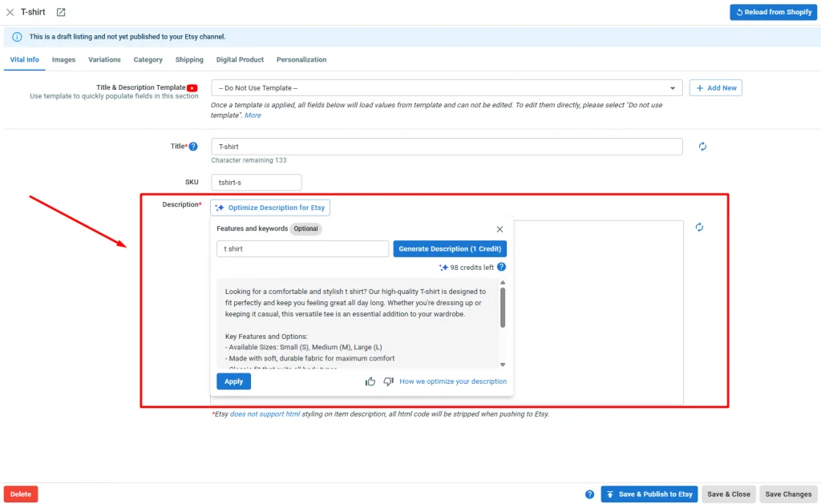Click Reload from Shopify
The image size is (821, 504).
click(773, 12)
